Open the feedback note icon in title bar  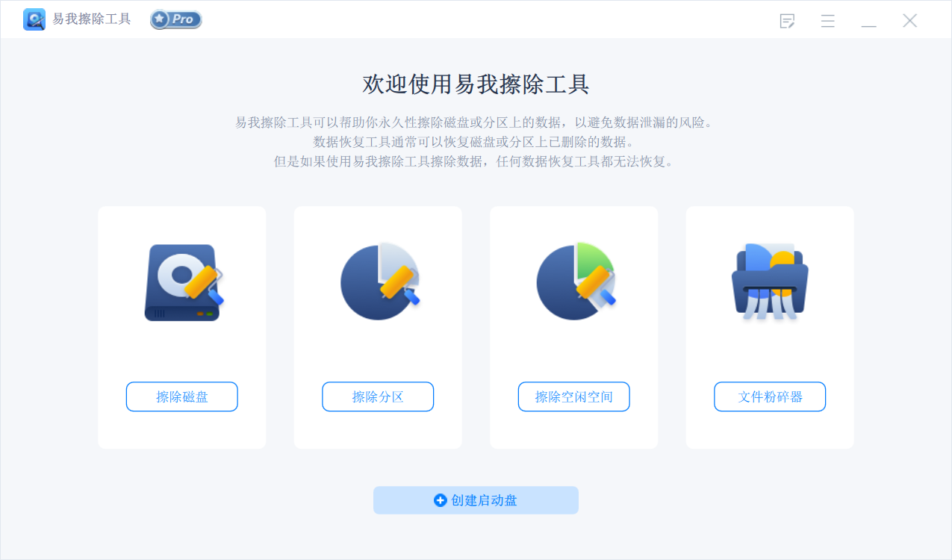point(787,21)
